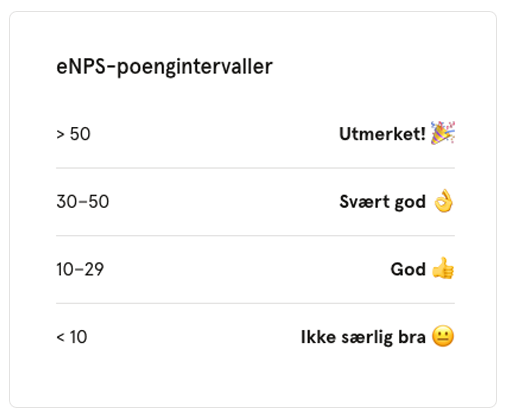Click the neutral face emoji in last row
507x417 pixels.
coord(443,336)
